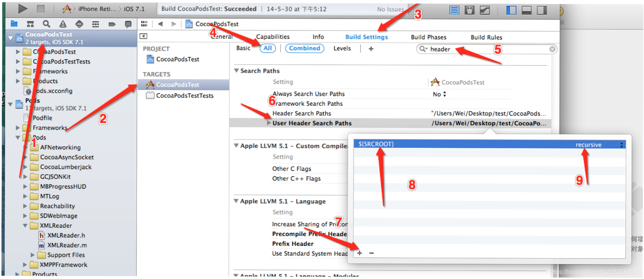Click the Run (play) button
The height and width of the screenshot is (279, 644).
point(23,8)
